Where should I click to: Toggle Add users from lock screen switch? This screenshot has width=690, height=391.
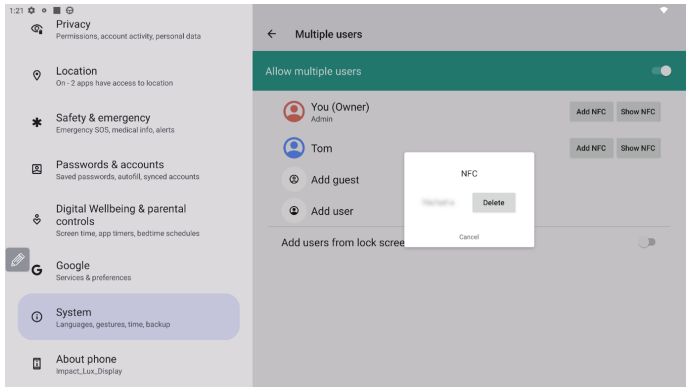tap(647, 242)
